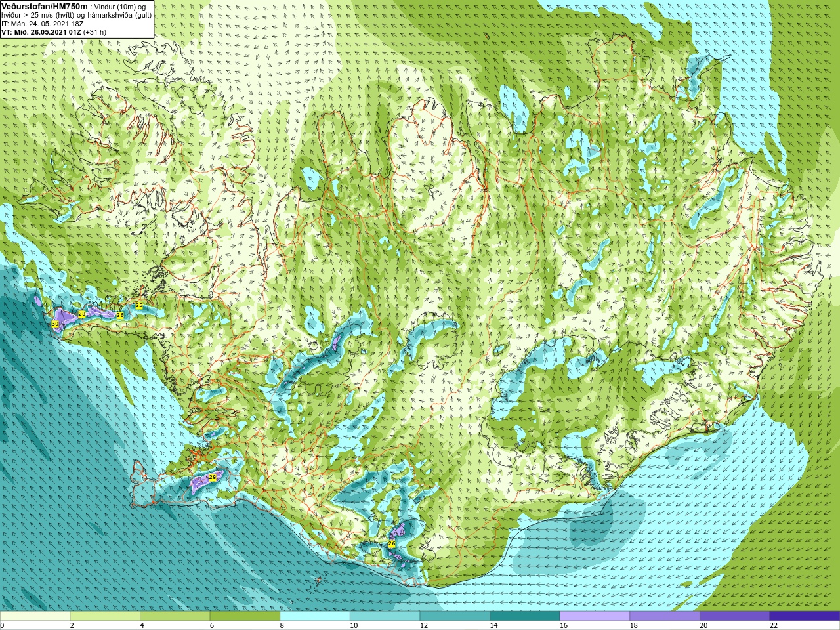The width and height of the screenshot is (840, 630).
Task: Click the legend scale label "16"
Action: tap(564, 625)
